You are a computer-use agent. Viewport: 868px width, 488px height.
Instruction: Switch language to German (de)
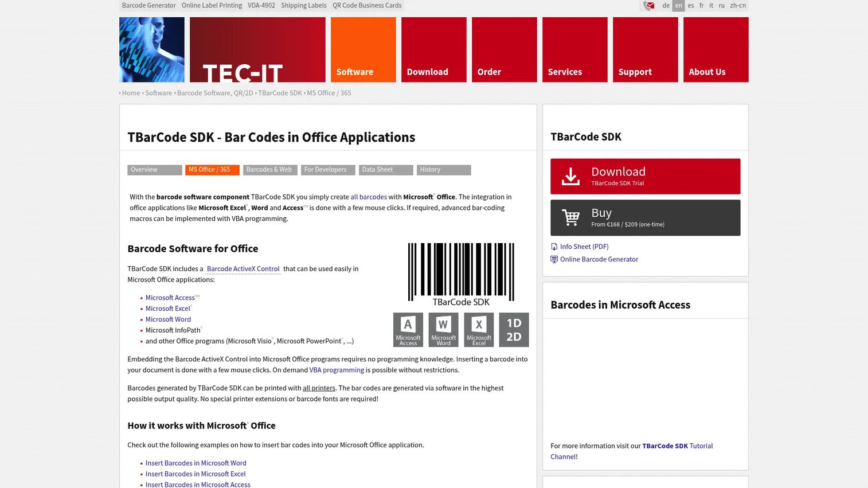pos(666,6)
